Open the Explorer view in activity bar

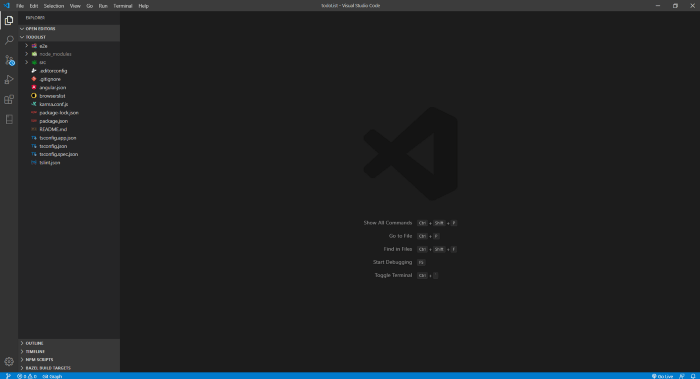(9, 21)
